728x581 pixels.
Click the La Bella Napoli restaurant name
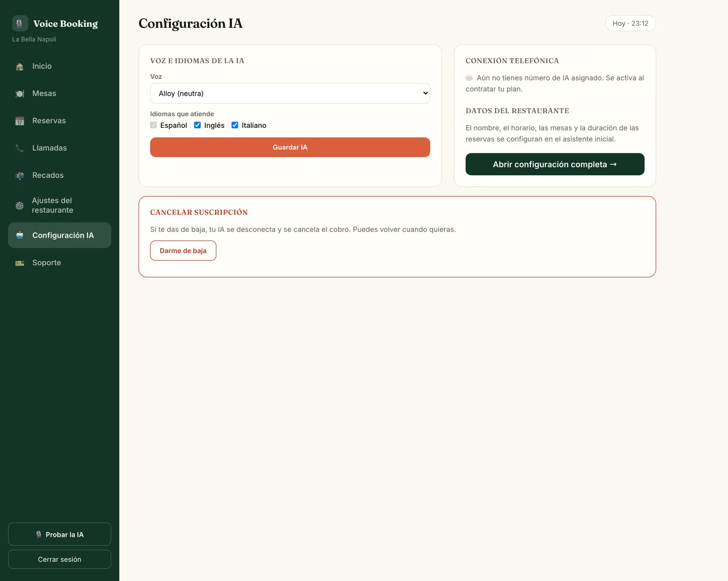click(x=34, y=39)
